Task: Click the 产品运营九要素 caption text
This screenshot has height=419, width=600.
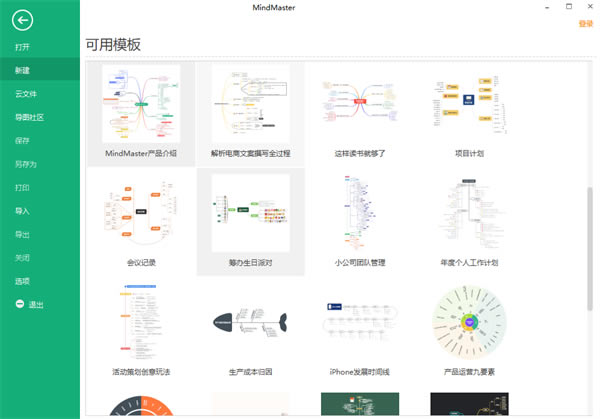Action: 469,372
